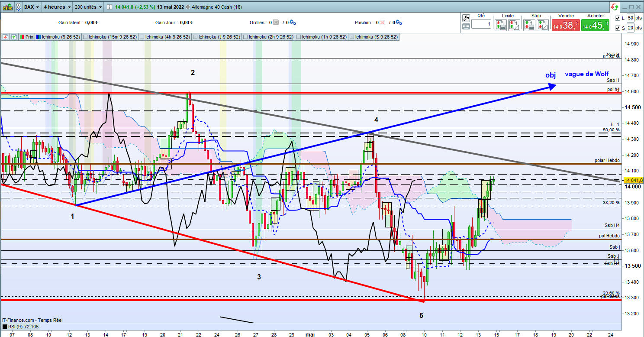The height and width of the screenshot is (337, 644).
Task: Click the green up-arrow indicator icon
Action: [x=14, y=37]
